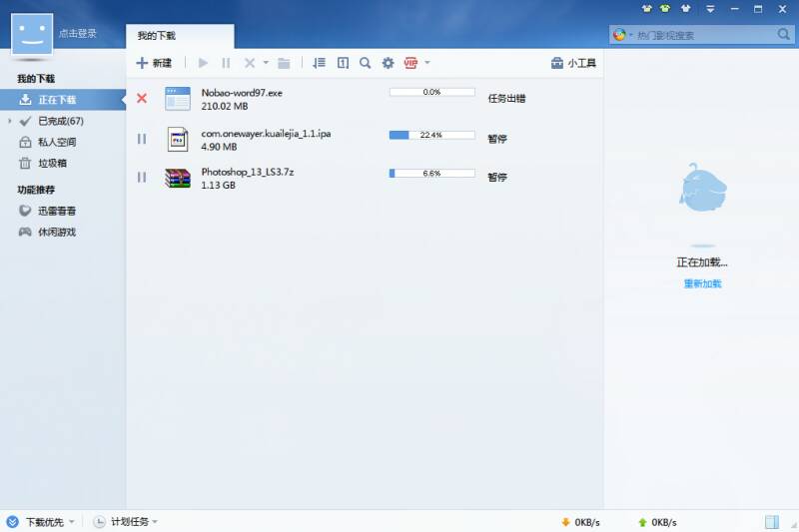Click the Photoshop_13_LS3.7z archive icon
The image size is (799, 532).
click(x=178, y=179)
